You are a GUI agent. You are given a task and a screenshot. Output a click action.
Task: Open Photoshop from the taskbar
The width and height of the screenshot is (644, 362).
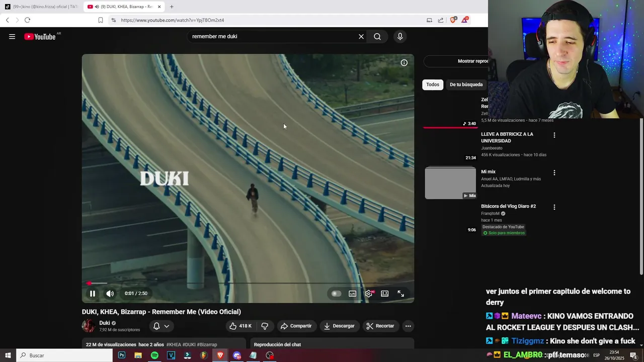[122, 355]
